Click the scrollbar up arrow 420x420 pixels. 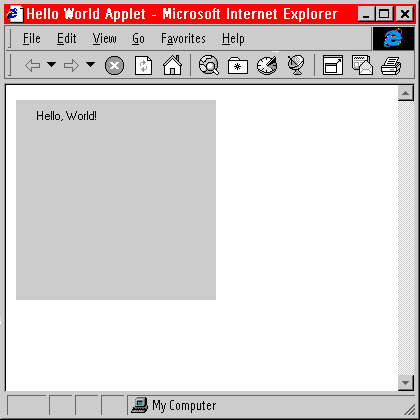406,93
